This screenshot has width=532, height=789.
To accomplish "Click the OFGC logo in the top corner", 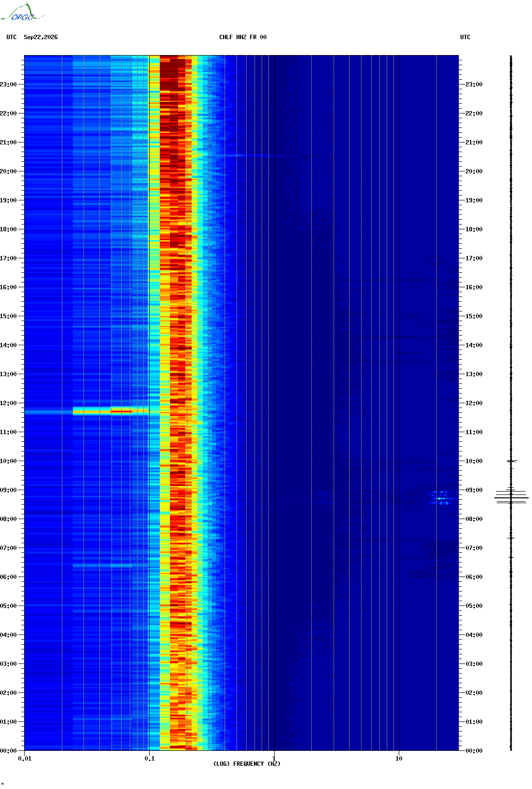I will [22, 12].
